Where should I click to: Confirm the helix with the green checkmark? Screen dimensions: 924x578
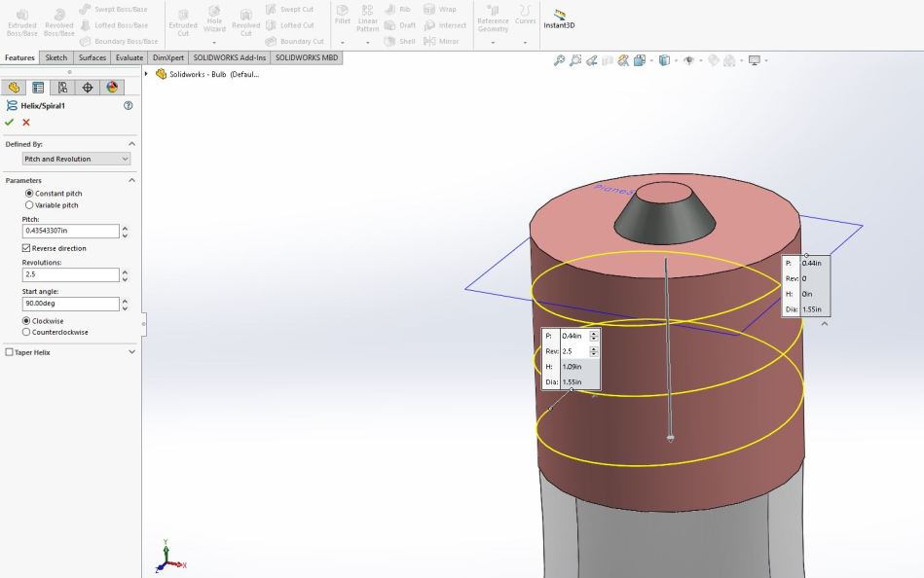click(x=10, y=123)
